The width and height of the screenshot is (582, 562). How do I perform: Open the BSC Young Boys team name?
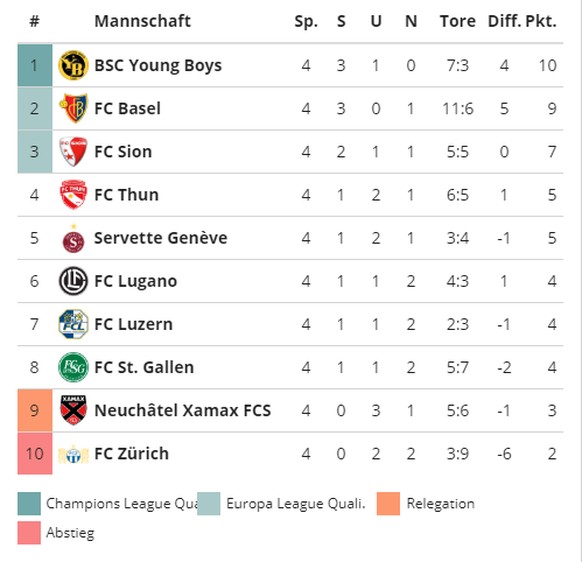(x=158, y=65)
